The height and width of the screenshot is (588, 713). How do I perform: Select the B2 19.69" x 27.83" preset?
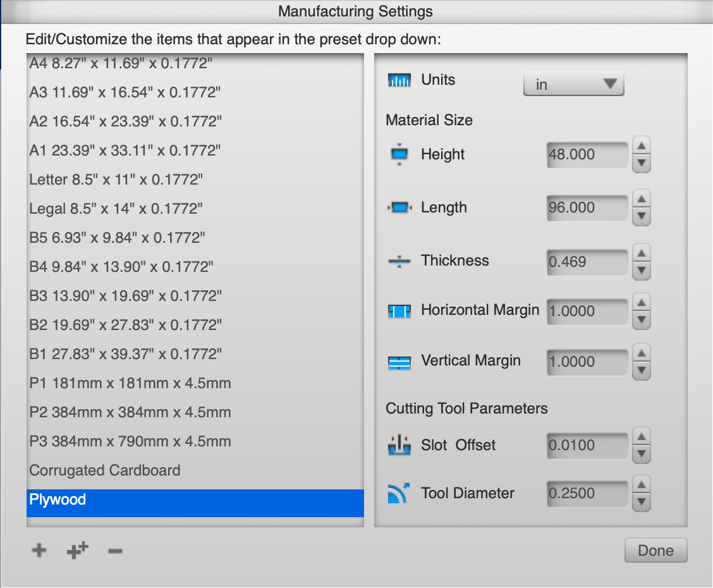tap(195, 325)
